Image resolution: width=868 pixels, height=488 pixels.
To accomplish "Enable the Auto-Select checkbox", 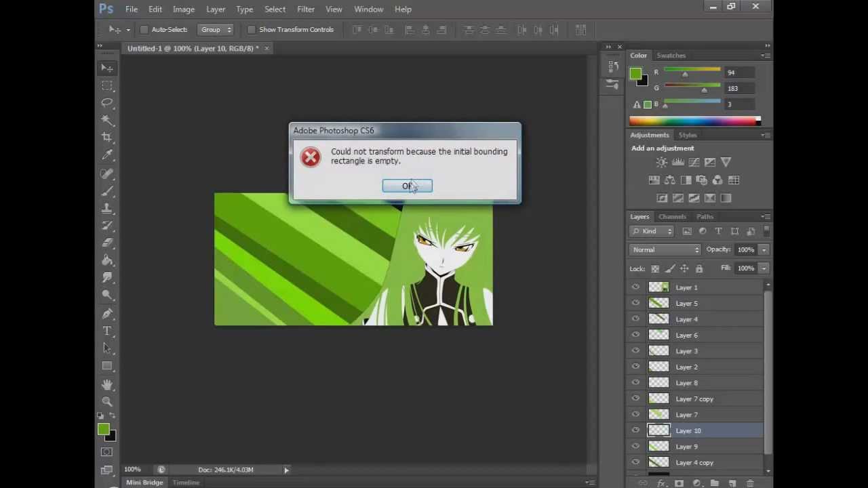I will (144, 30).
